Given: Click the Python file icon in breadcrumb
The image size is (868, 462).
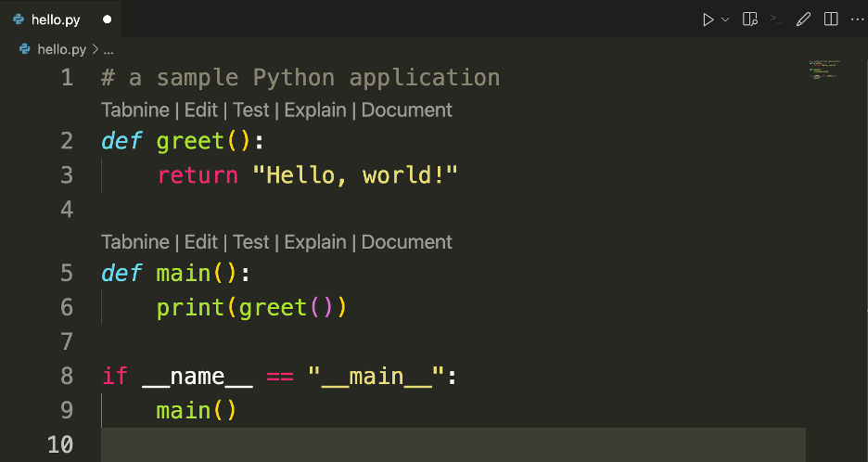Looking at the screenshot, I should pyautogui.click(x=24, y=49).
